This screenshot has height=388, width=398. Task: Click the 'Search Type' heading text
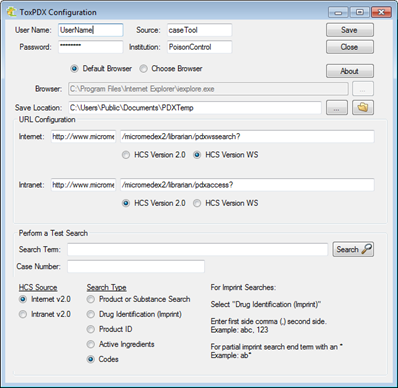(x=107, y=287)
